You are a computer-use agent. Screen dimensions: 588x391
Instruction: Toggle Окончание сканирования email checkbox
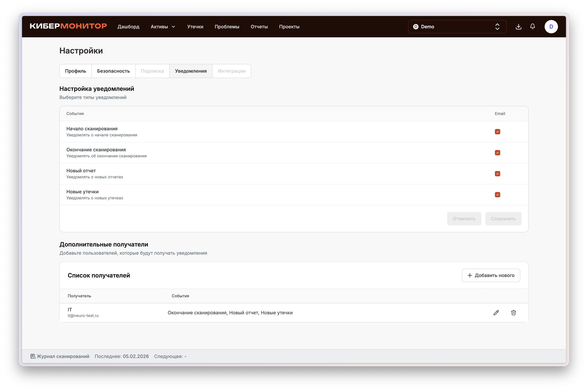tap(497, 153)
